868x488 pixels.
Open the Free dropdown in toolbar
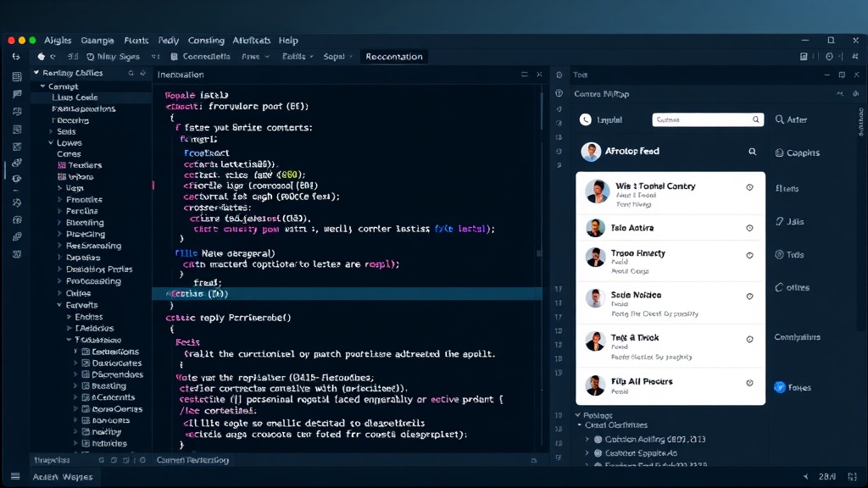tap(255, 57)
